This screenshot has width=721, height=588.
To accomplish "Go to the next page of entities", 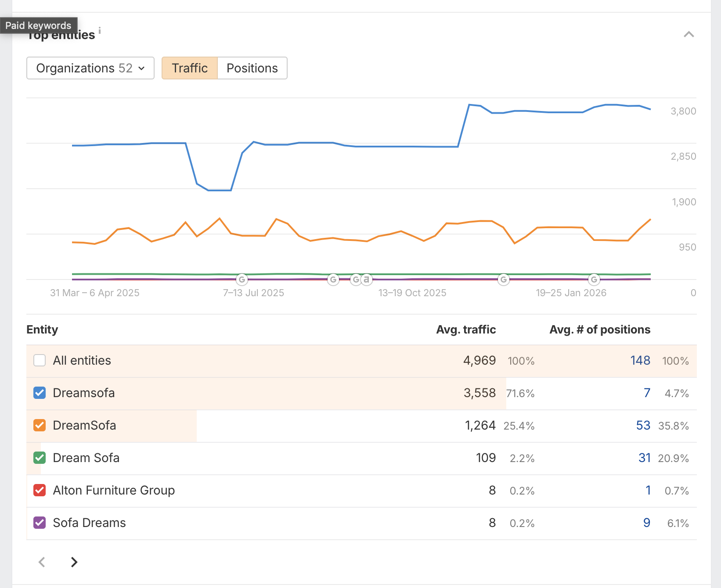I will pyautogui.click(x=74, y=562).
